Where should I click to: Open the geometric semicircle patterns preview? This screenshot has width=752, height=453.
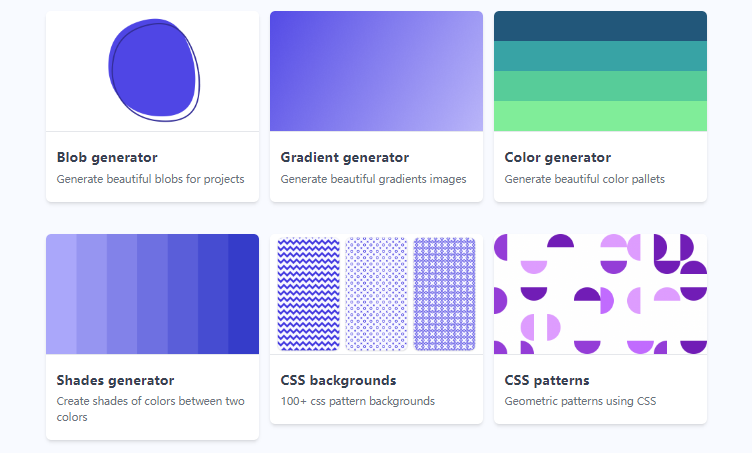coord(600,294)
